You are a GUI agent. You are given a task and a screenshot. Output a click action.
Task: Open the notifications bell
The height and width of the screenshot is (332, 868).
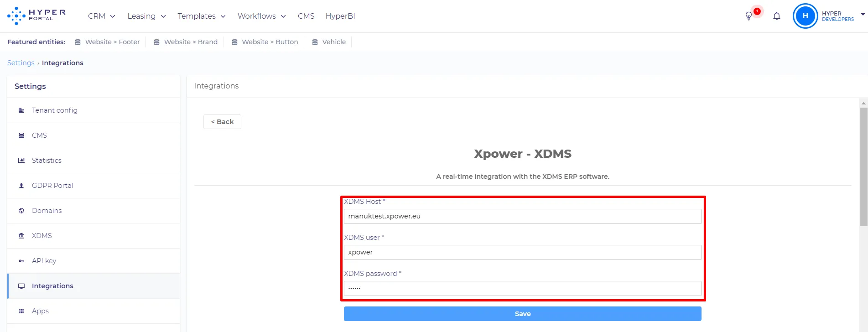point(777,16)
